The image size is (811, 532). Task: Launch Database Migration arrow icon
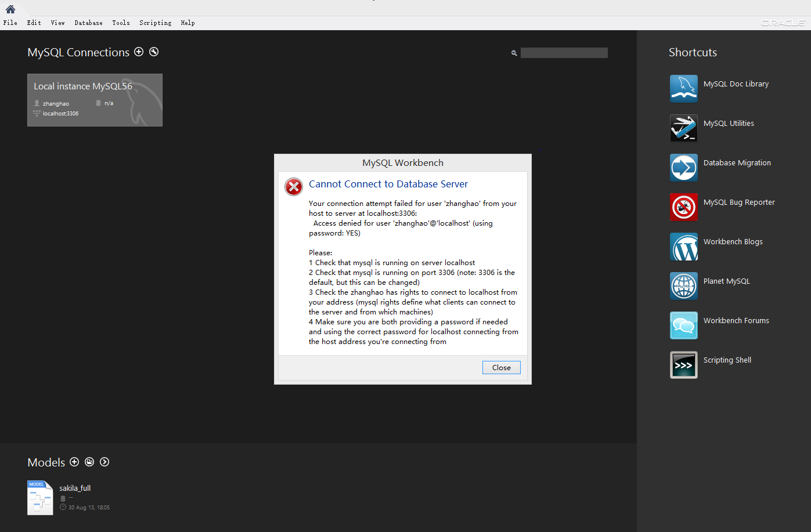click(x=684, y=168)
